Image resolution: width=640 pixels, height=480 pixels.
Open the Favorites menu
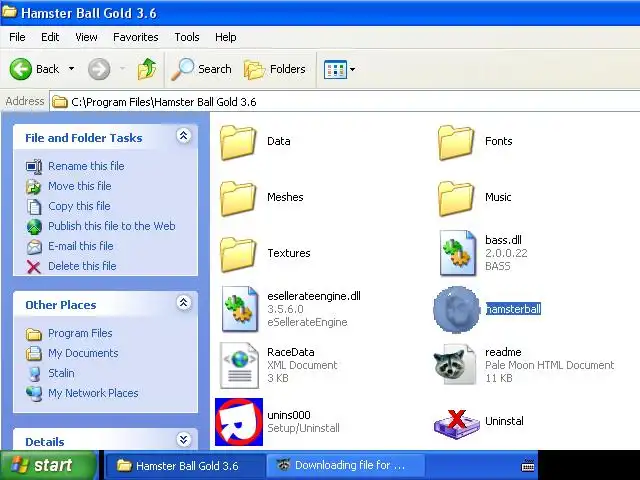[136, 37]
